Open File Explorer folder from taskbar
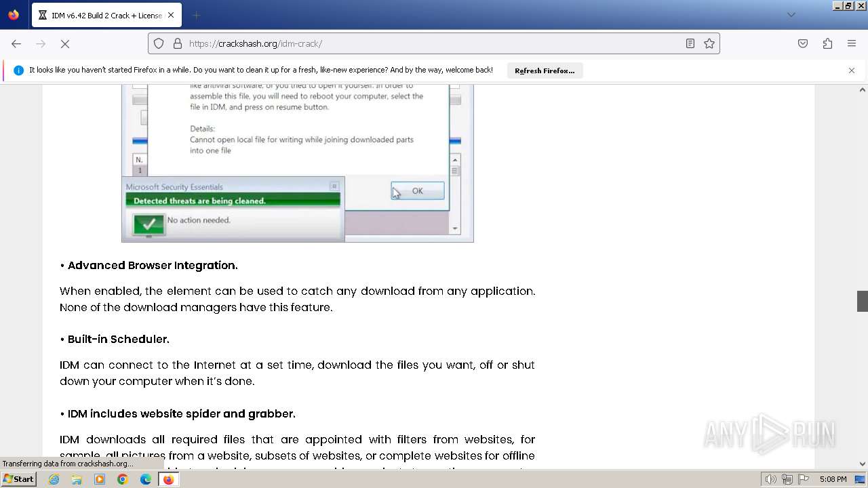This screenshot has height=488, width=868. 77,479
